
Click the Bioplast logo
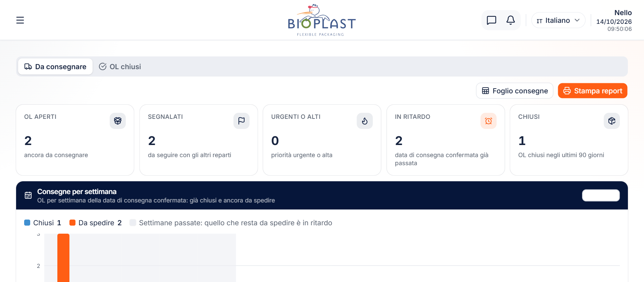click(322, 20)
